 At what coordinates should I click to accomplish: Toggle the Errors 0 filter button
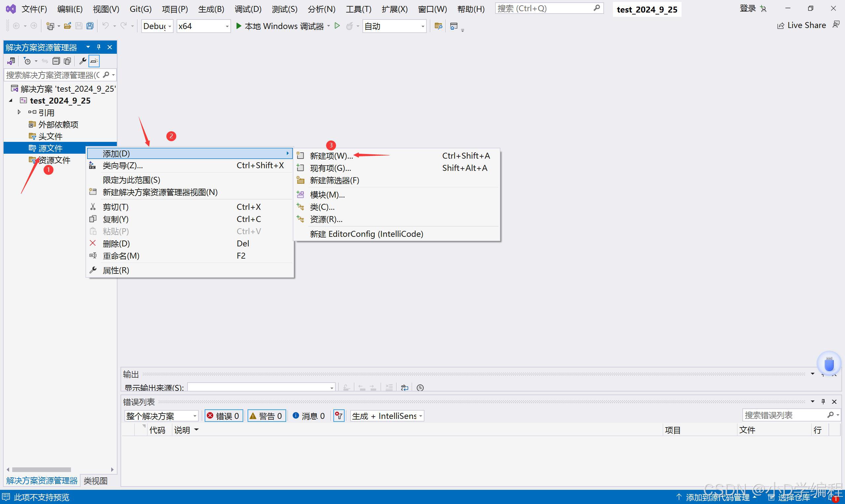(223, 416)
